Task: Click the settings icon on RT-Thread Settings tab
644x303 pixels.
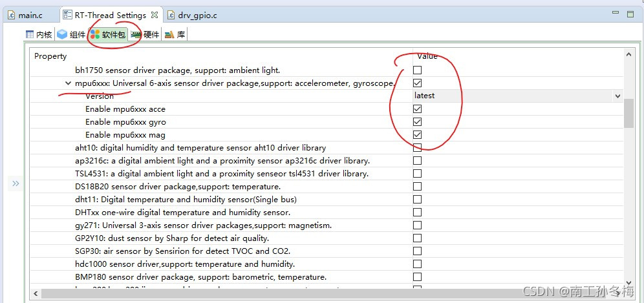Action: pos(68,16)
